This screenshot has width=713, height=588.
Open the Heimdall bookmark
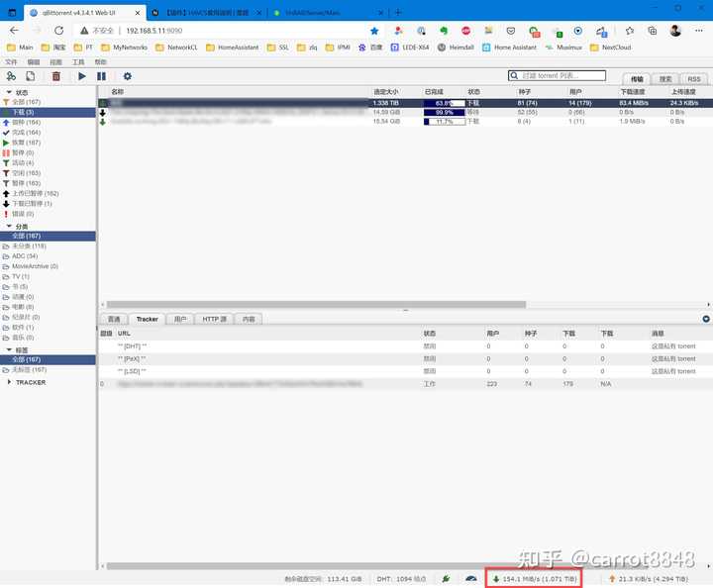(456, 48)
